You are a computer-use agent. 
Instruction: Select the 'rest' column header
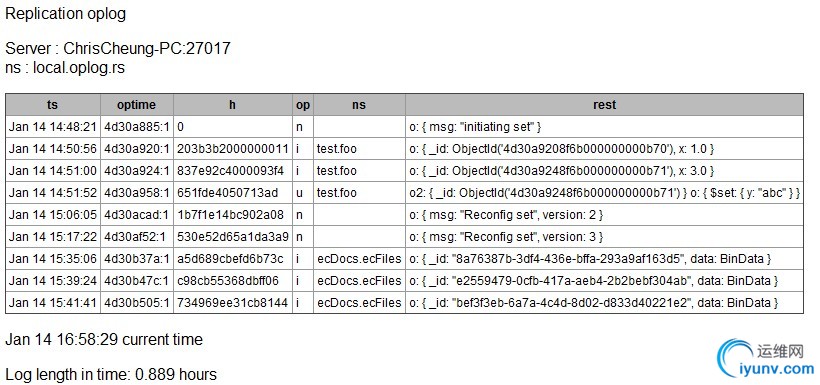[x=604, y=105]
